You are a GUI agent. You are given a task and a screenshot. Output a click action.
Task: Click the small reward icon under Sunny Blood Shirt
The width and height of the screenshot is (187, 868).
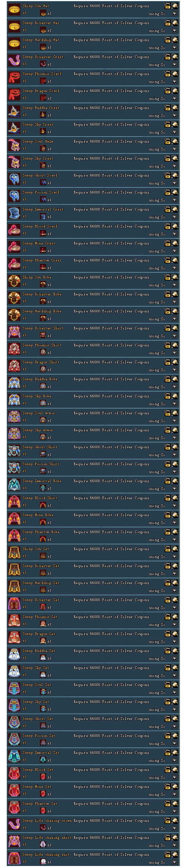[43, 505]
